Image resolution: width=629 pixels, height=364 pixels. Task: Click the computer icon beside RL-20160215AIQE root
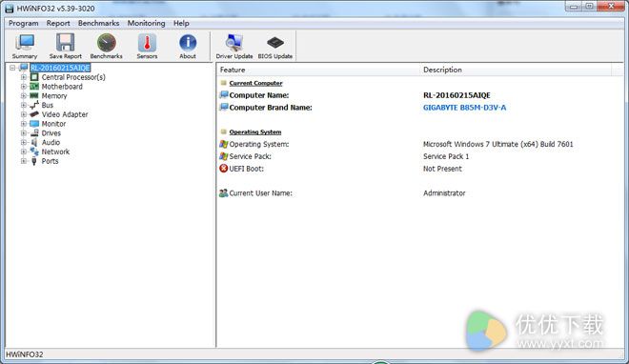[24, 68]
